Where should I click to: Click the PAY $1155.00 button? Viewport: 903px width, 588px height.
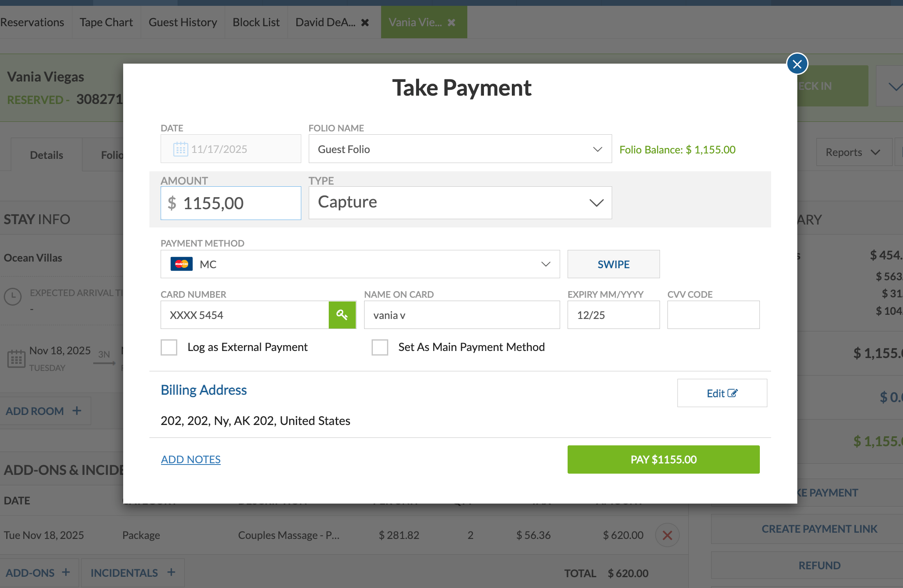pos(663,460)
